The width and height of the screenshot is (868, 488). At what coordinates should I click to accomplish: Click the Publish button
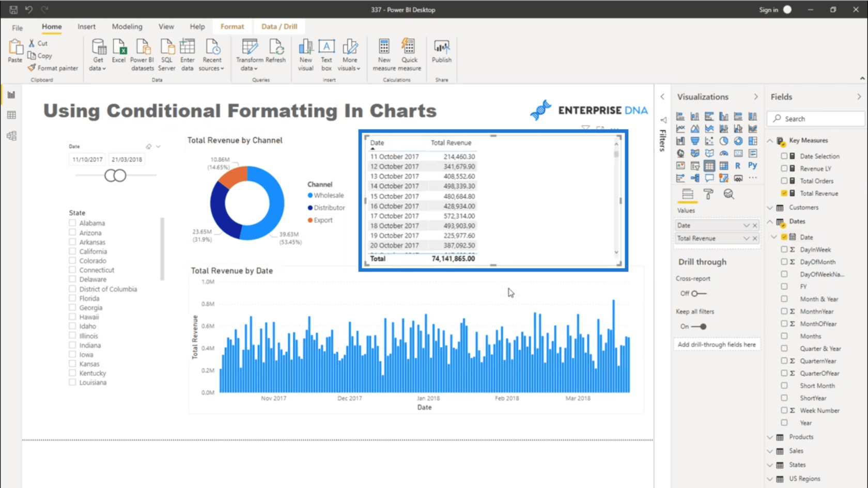click(442, 52)
